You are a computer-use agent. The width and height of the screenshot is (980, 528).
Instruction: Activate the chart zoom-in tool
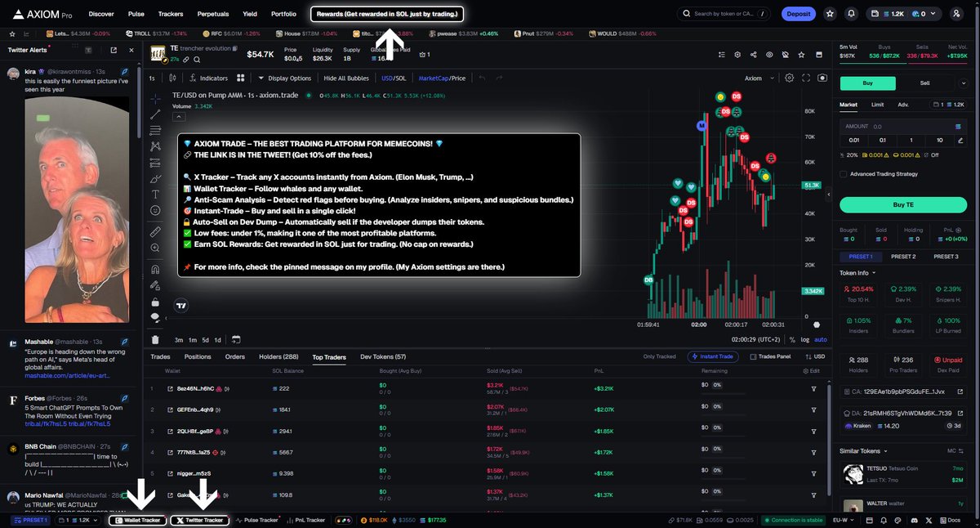coord(155,247)
